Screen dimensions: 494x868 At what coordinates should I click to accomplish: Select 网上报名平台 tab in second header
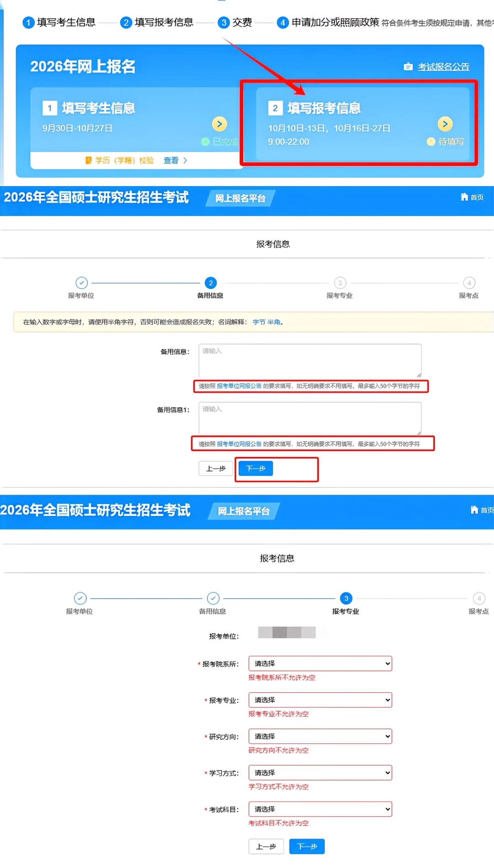pos(244,511)
